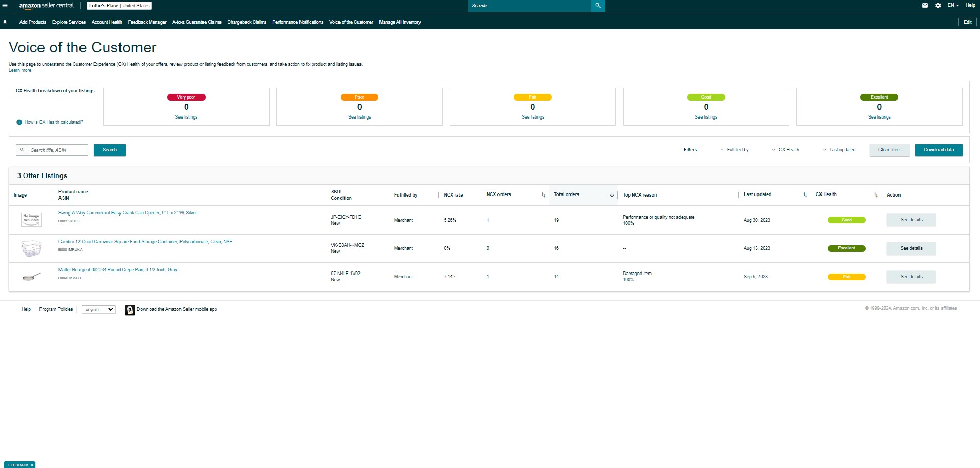Image resolution: width=980 pixels, height=468 pixels.
Task: Open the Lottie's Place United States account switcher
Action: [x=119, y=6]
